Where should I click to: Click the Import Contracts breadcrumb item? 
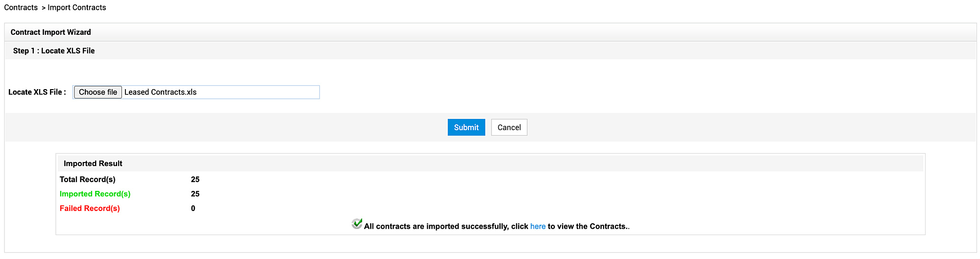pyautogui.click(x=77, y=7)
